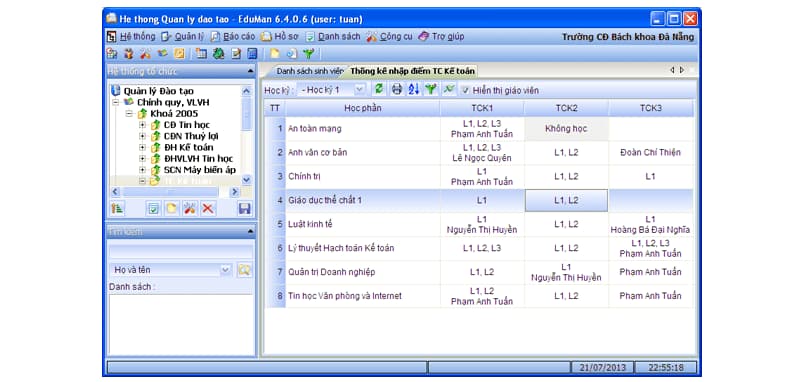Image resolution: width=802 pixels, height=382 pixels.
Task: Open the Báo cáo menu
Action: pyautogui.click(x=233, y=37)
